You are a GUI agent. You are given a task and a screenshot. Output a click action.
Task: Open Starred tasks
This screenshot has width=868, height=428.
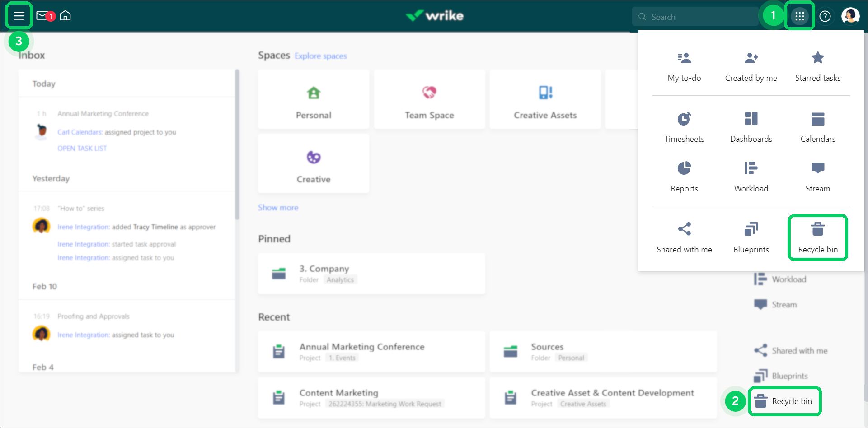(817, 65)
